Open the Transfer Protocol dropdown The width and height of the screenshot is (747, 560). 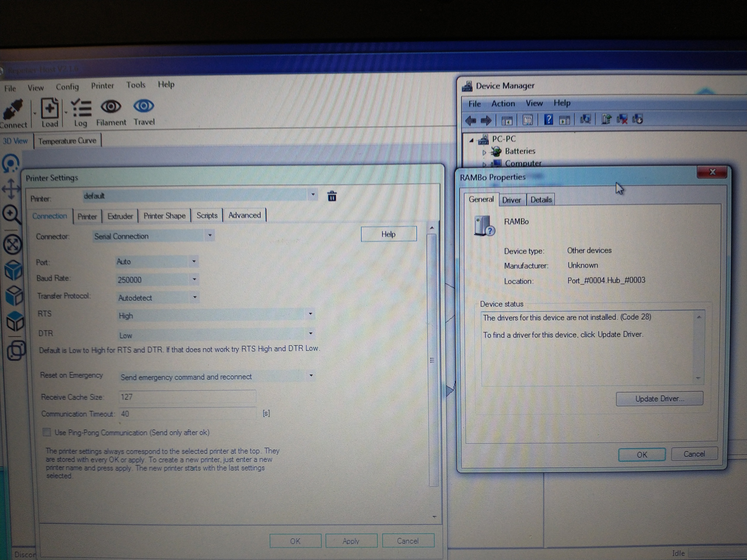tap(158, 297)
